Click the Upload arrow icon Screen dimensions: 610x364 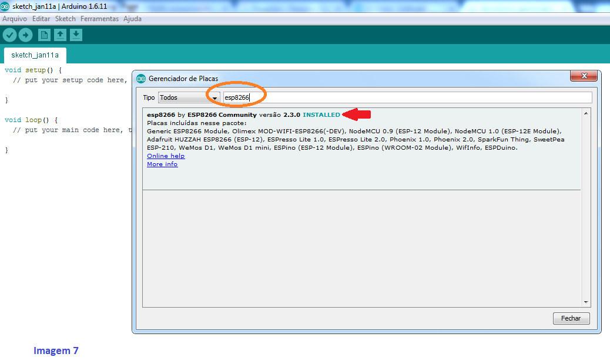[x=26, y=35]
